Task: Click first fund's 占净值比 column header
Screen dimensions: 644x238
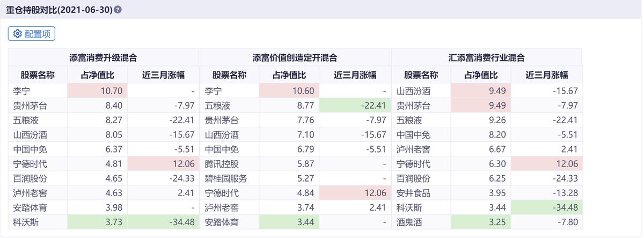Action: tap(97, 75)
